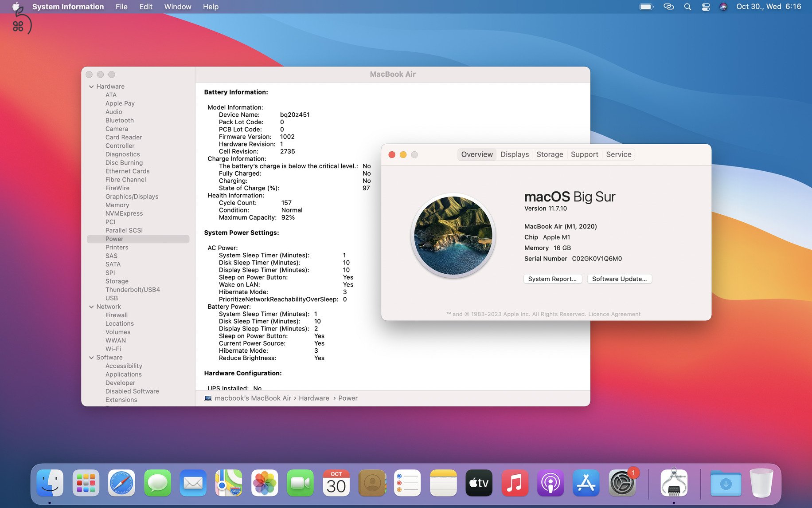The height and width of the screenshot is (508, 812).
Task: Click the date and time in menu bar
Action: 769,7
